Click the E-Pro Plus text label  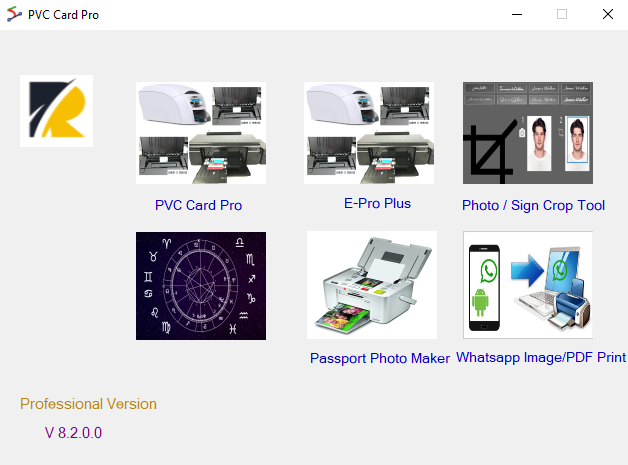tap(377, 203)
